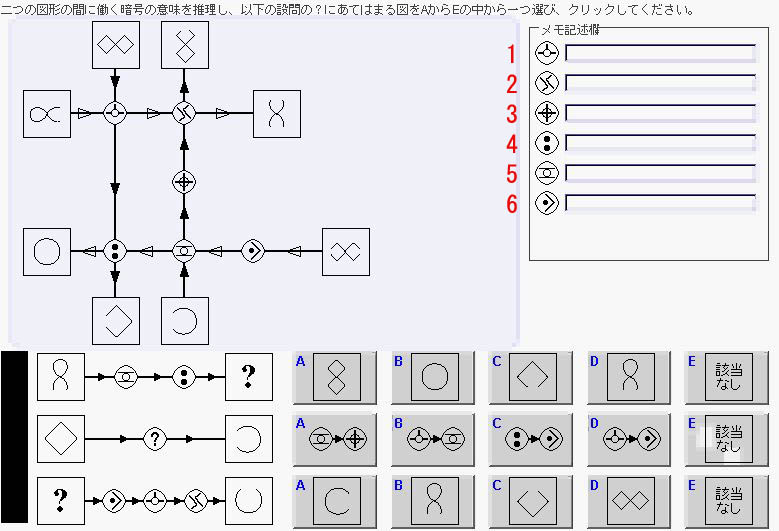
Task: Select C-shaped open circle answer A, third row
Action: pyautogui.click(x=336, y=501)
